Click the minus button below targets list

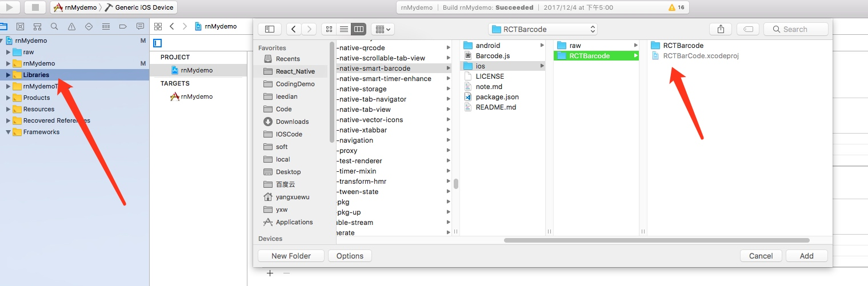[286, 273]
